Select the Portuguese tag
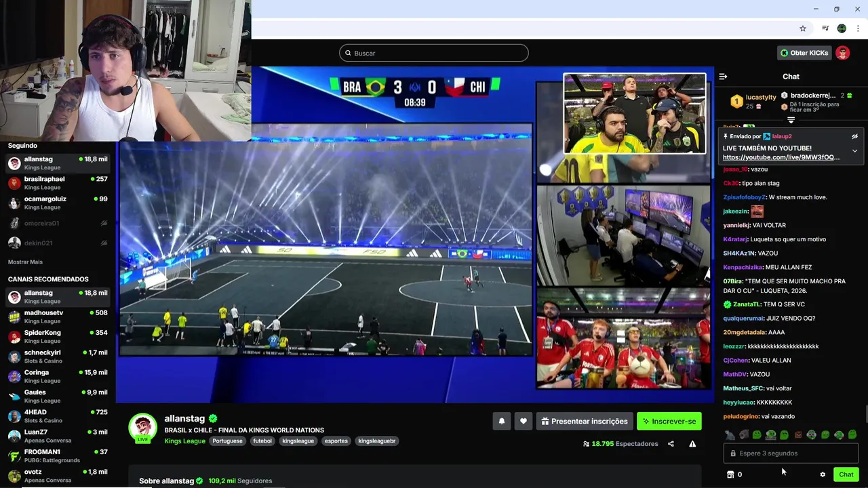The width and height of the screenshot is (868, 488). pos(227,441)
